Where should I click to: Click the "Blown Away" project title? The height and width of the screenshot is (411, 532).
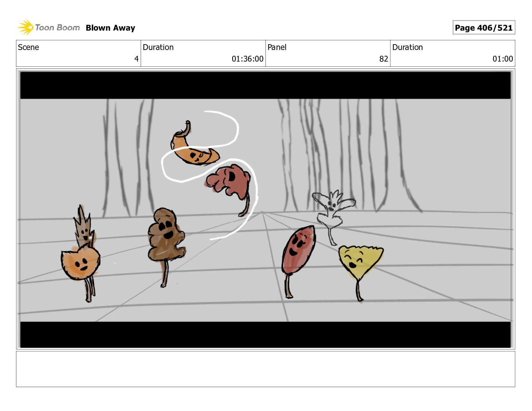(110, 28)
